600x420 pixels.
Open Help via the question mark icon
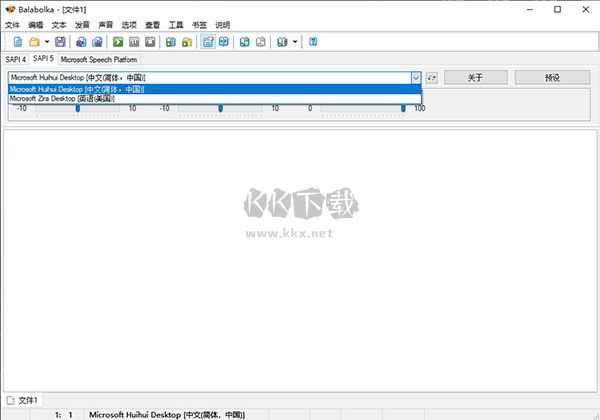(313, 42)
